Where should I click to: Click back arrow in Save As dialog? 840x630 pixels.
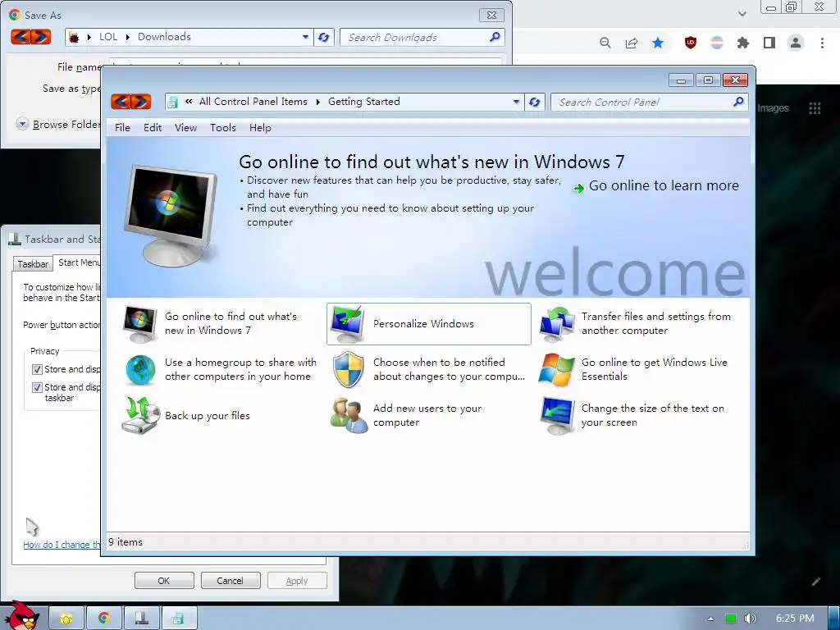[x=21, y=37]
